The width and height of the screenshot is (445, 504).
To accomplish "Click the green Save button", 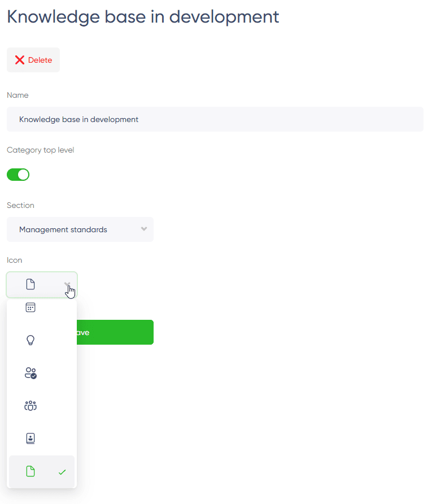I will tap(115, 332).
